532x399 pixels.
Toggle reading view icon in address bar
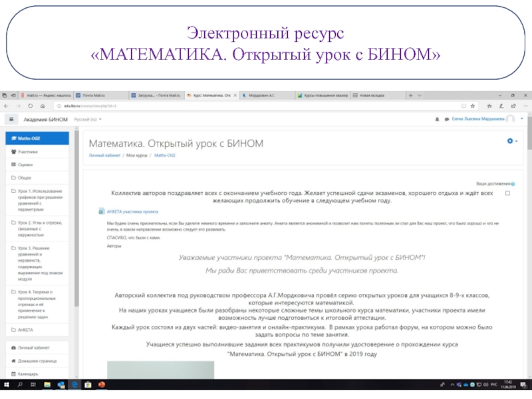(464, 106)
